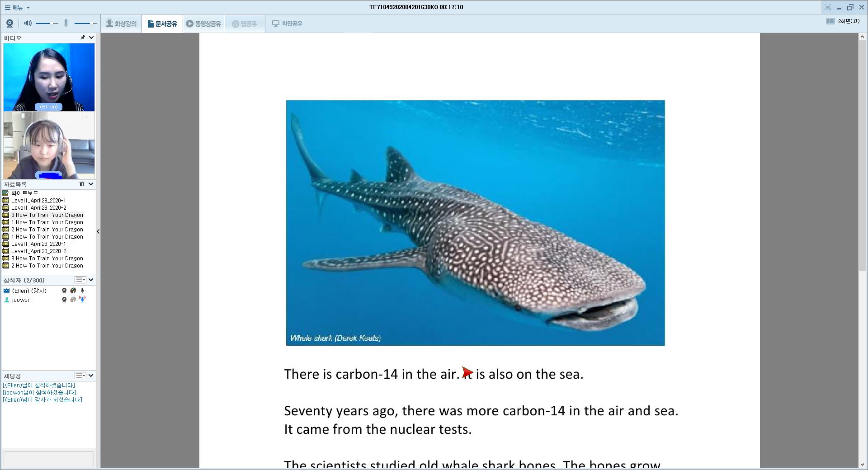The height and width of the screenshot is (470, 868).
Task: Click the 화면공유 screen share button
Action: tap(287, 23)
